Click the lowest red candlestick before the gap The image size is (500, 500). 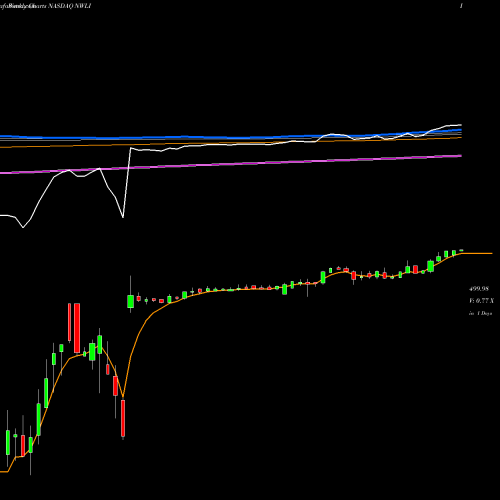123,418
